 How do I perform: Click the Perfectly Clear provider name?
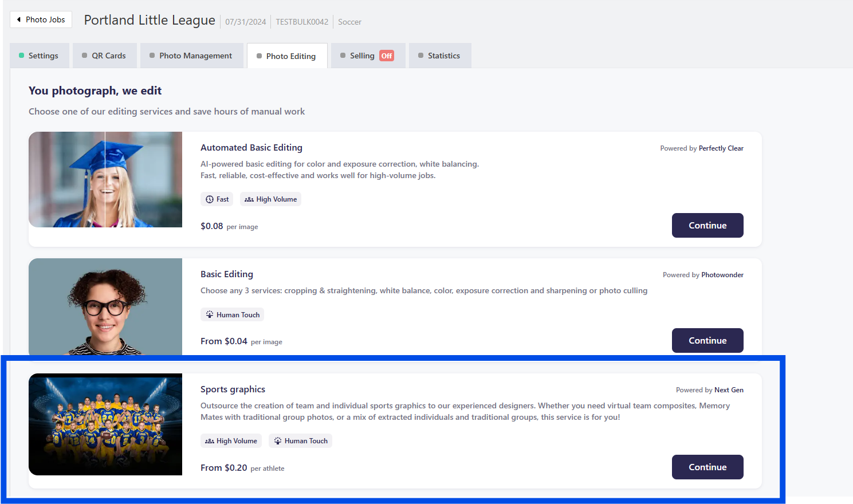click(721, 148)
